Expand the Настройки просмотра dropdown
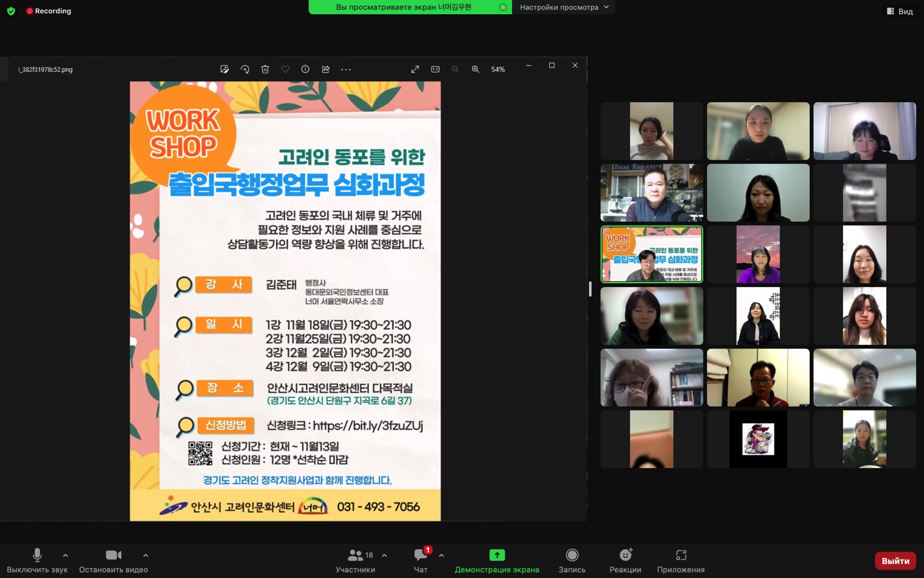Image resolution: width=924 pixels, height=578 pixels. [564, 7]
